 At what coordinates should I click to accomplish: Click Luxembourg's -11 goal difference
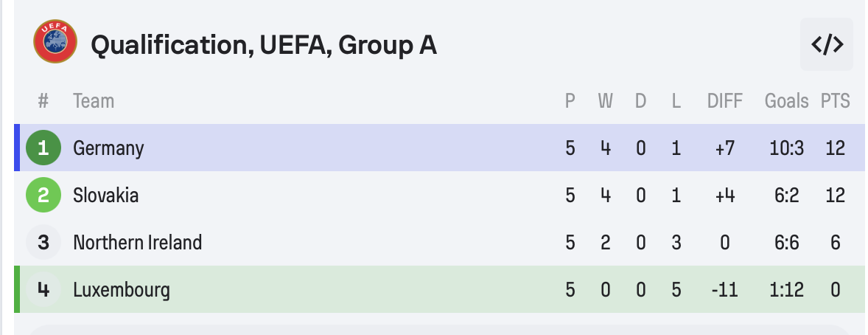point(725,289)
